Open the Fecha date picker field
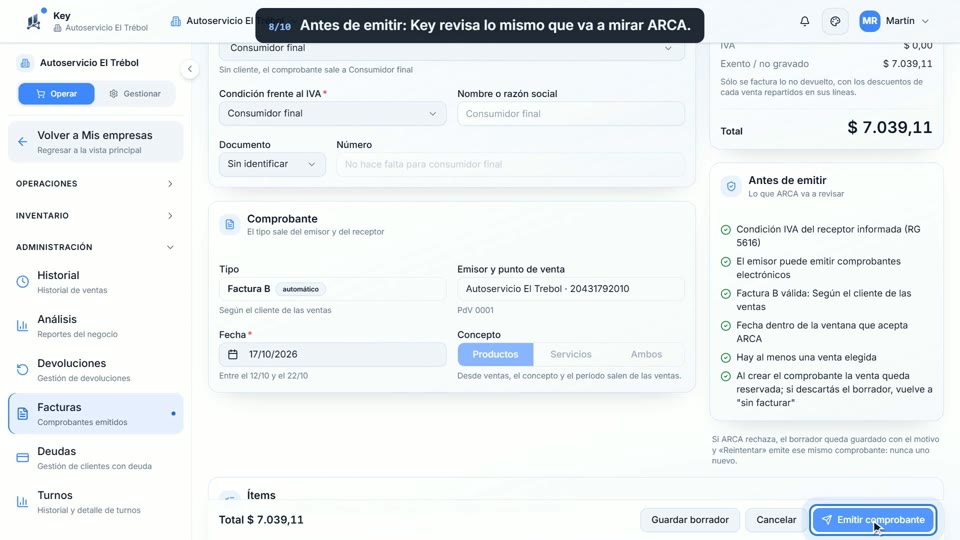Screen dimensions: 960x540 click(332, 354)
